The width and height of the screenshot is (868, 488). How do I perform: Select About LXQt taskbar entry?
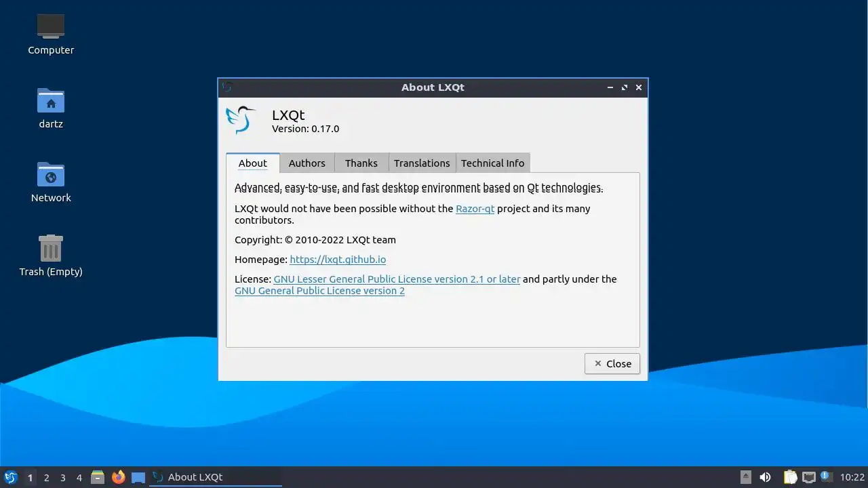(x=216, y=477)
